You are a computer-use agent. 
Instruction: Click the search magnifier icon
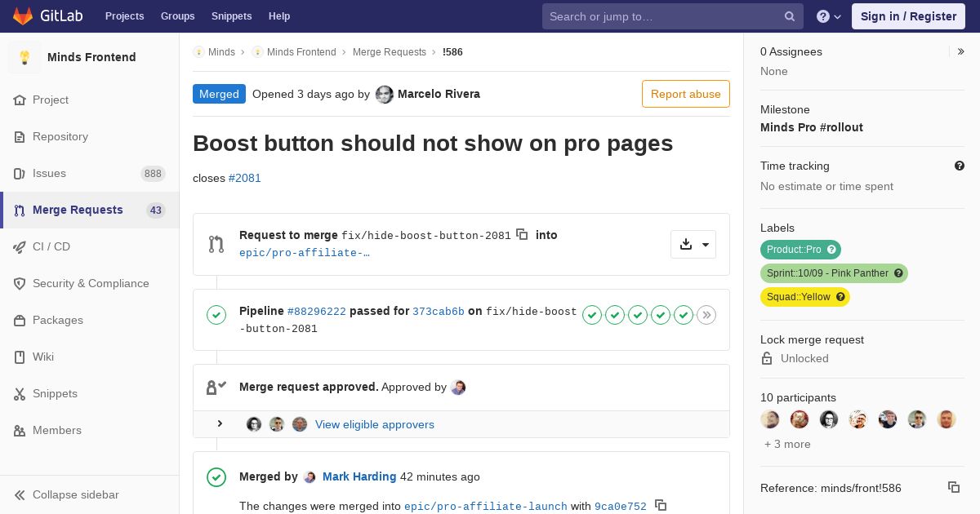tap(790, 16)
